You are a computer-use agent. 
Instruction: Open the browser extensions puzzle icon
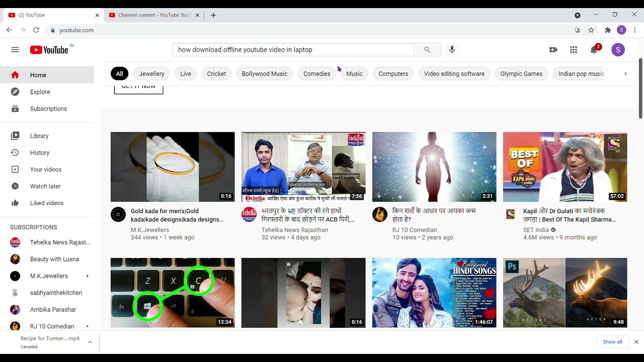[x=608, y=30]
